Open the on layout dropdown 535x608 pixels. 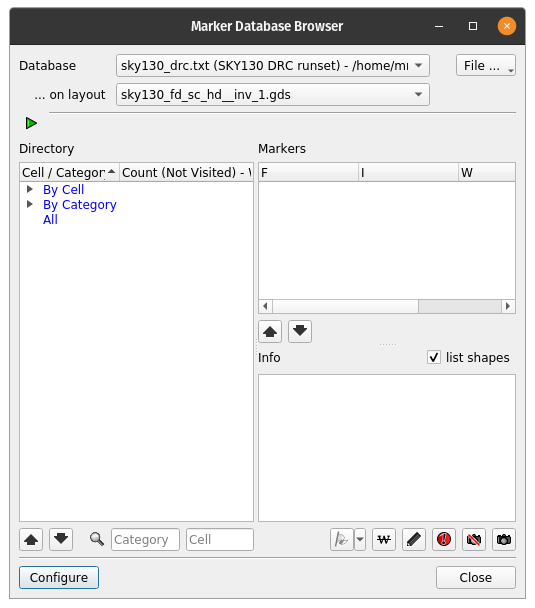pos(273,95)
